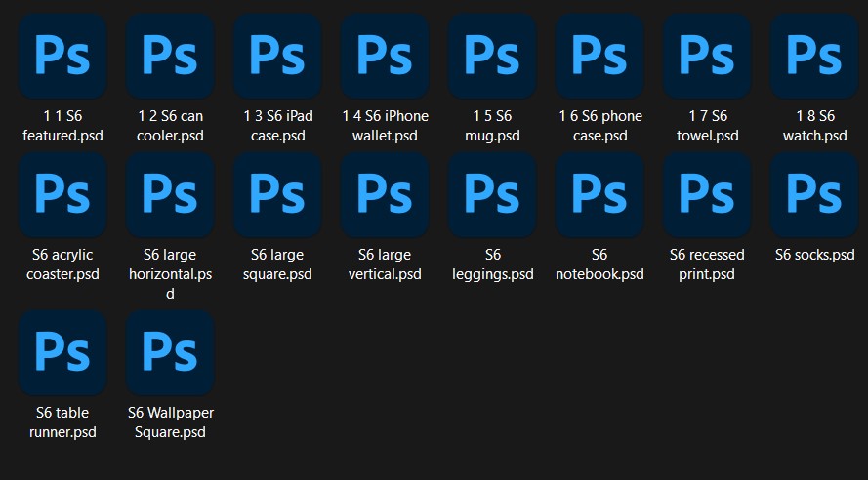Viewport: 868px width, 480px height.
Task: Click the 1 4 S6 iPhone wallet.psd icon
Action: [x=385, y=56]
